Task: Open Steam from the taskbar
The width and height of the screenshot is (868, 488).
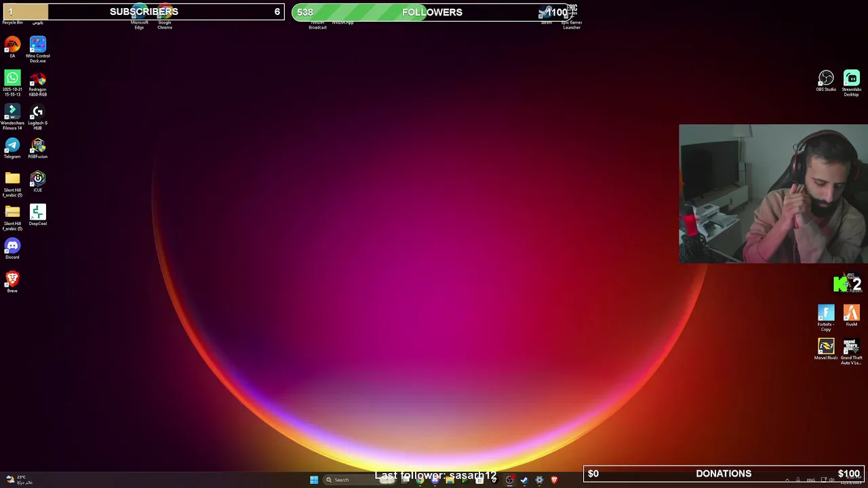Action: [524, 480]
